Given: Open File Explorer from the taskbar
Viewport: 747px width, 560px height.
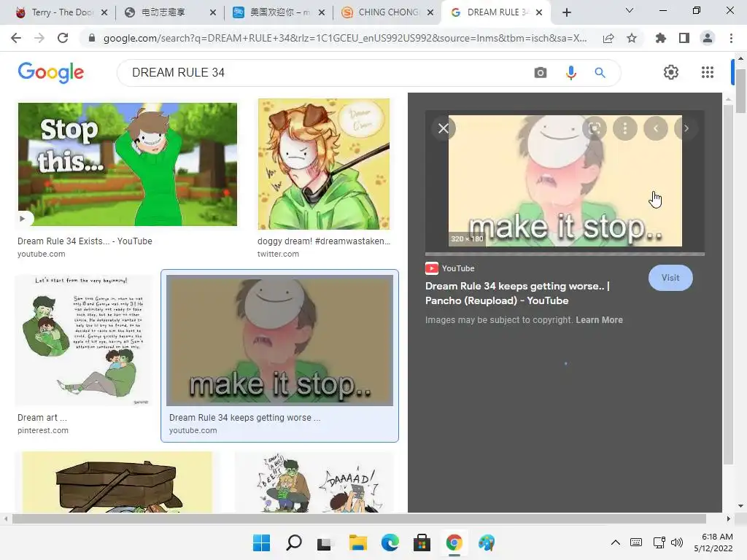Looking at the screenshot, I should [x=357, y=542].
